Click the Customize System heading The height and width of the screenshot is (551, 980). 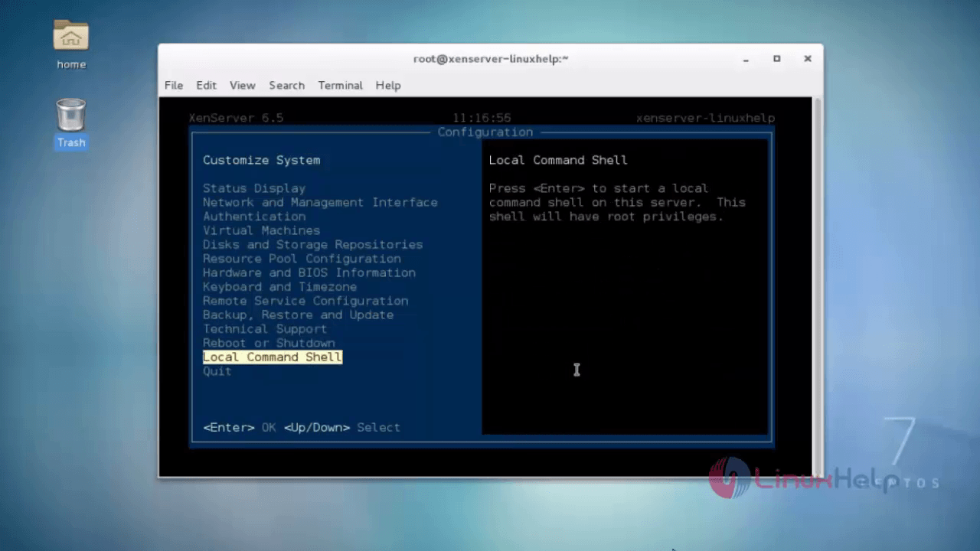click(x=261, y=160)
